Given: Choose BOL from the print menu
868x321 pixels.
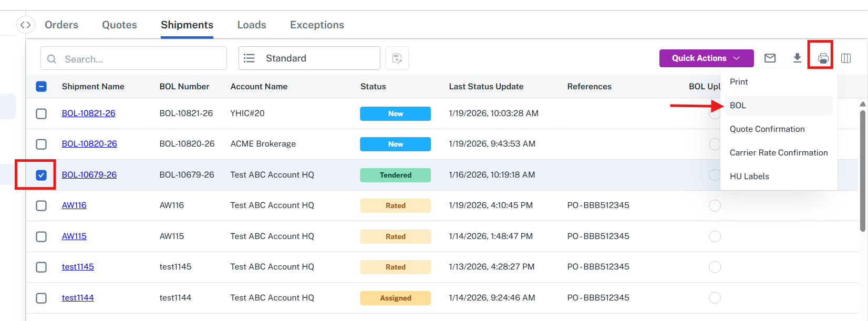Looking at the screenshot, I should point(738,106).
